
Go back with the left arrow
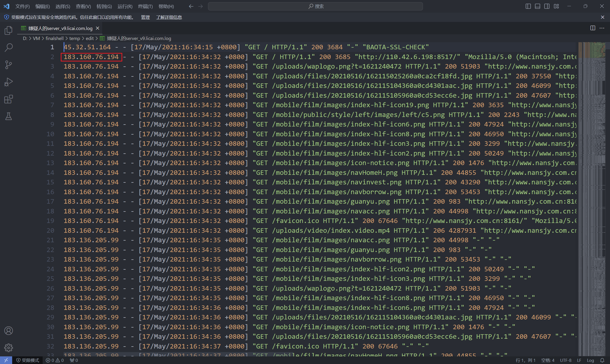pos(191,6)
